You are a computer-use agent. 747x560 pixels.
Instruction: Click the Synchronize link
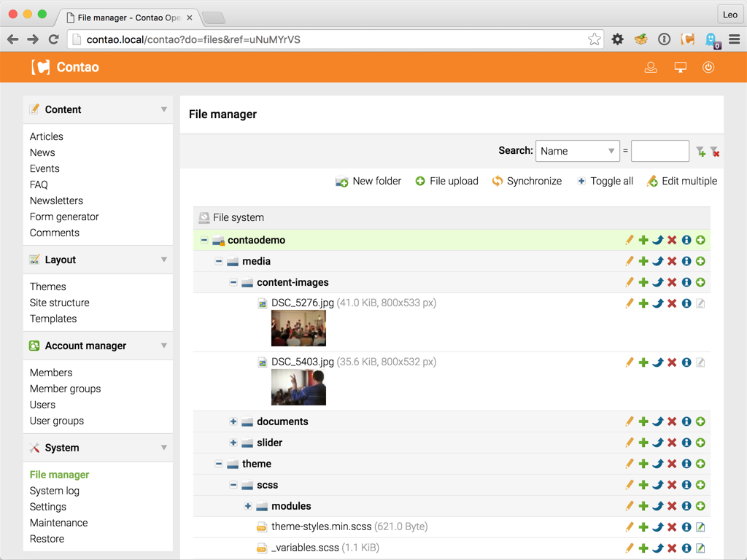tap(527, 181)
